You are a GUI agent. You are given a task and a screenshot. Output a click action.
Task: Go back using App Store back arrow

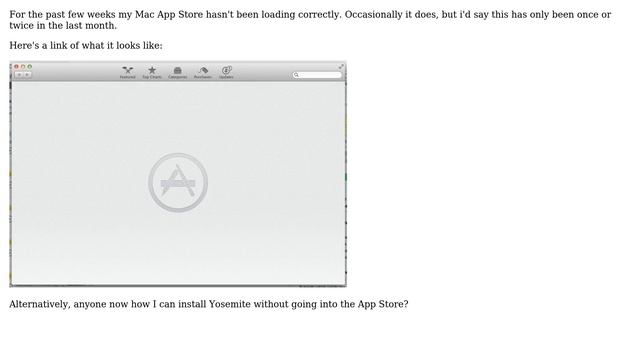point(19,75)
